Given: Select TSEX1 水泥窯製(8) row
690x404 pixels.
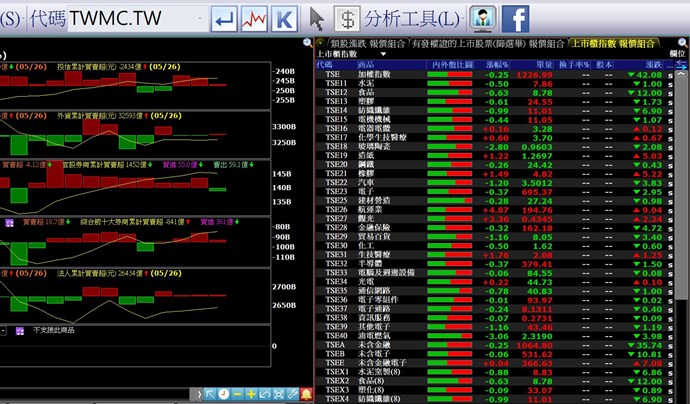Looking at the screenshot, I should 494,372.
